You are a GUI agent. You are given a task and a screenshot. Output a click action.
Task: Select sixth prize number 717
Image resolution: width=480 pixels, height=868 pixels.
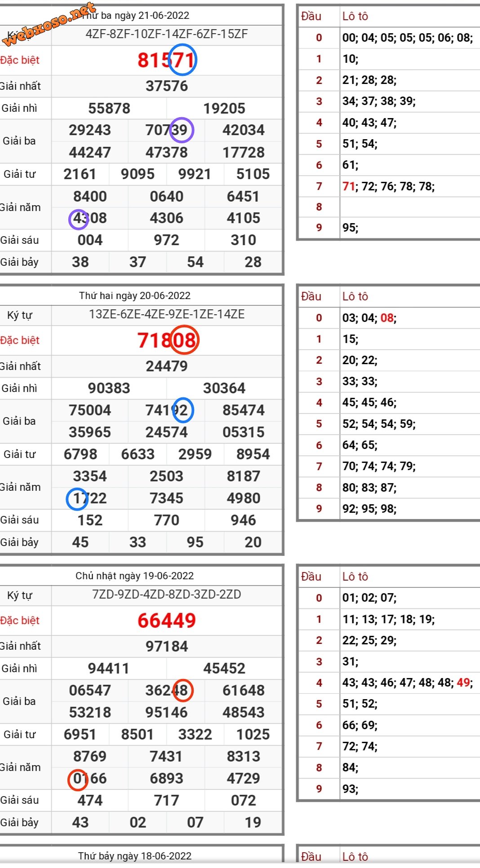click(167, 800)
